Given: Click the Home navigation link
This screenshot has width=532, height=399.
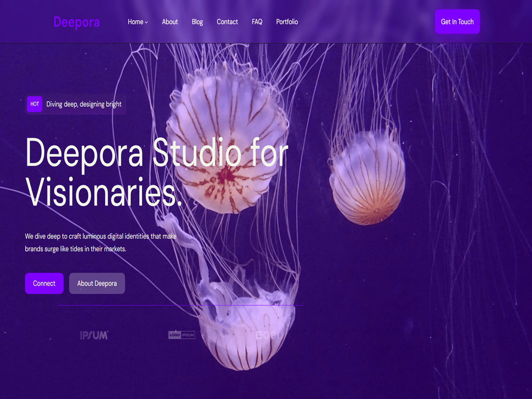Looking at the screenshot, I should [x=135, y=21].
